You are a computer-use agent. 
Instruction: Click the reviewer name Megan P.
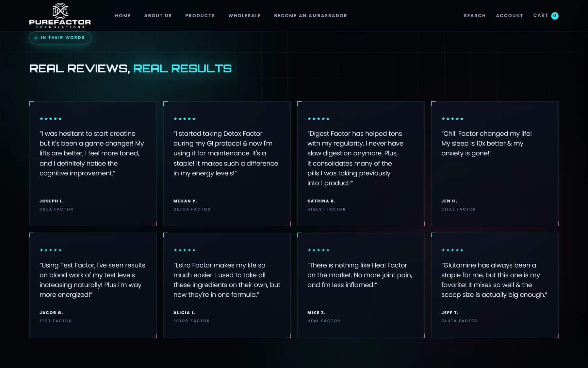click(x=185, y=201)
